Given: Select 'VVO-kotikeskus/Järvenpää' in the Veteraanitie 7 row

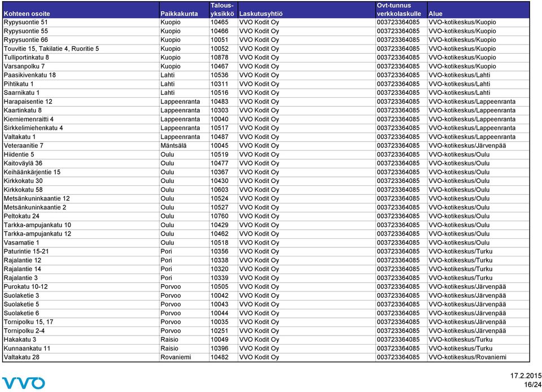Looking at the screenshot, I should tap(467, 146).
